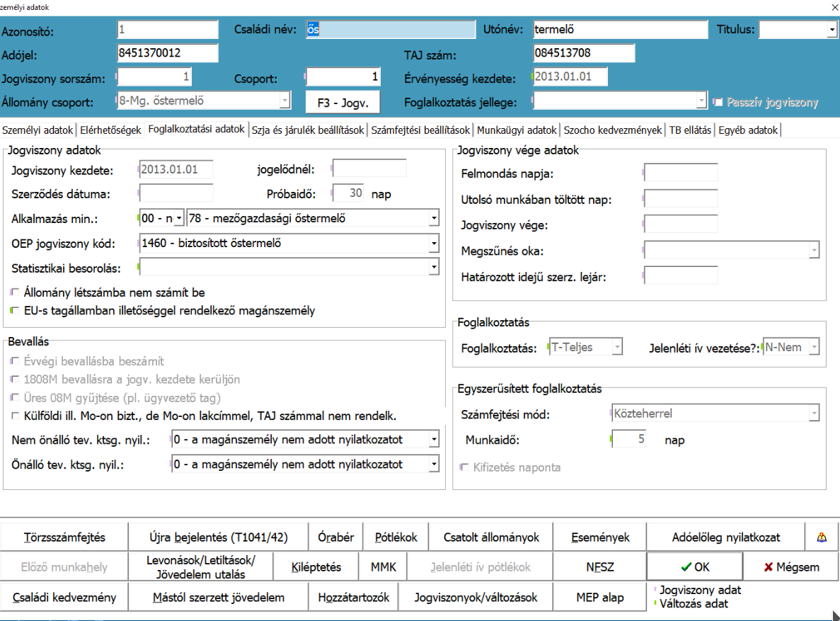Click Felmondás napja field
Image resolution: width=840 pixels, height=621 pixels.
[681, 173]
